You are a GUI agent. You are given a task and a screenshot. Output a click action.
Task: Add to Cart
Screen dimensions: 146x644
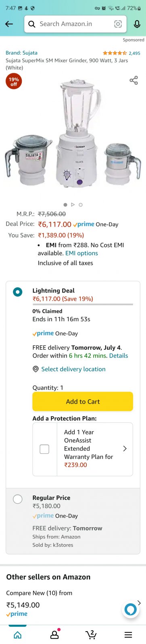83,401
